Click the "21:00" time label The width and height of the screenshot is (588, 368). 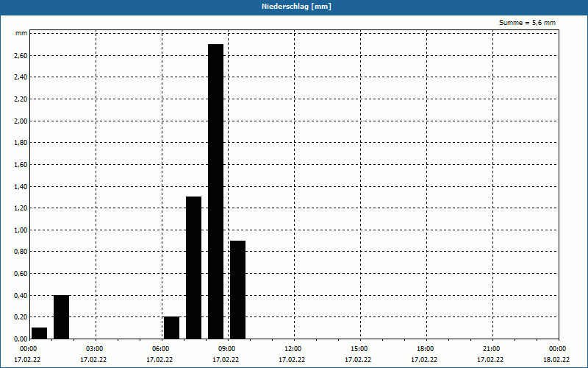click(492, 349)
